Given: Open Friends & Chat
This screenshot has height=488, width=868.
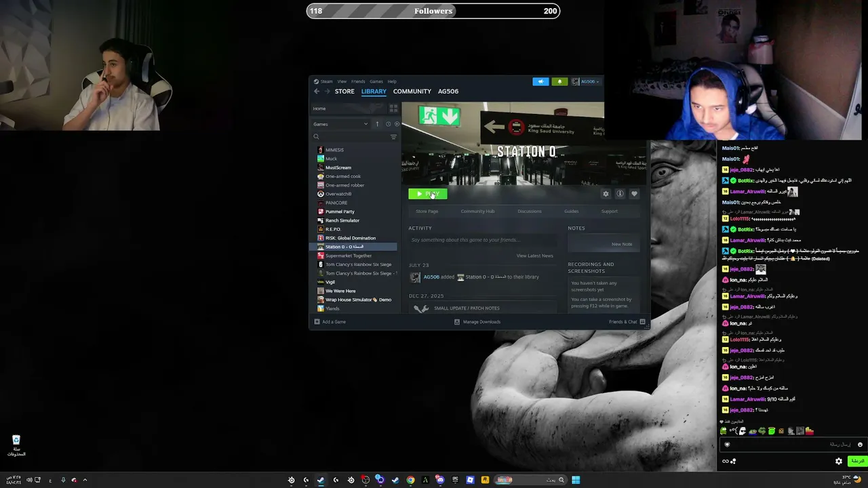Looking at the screenshot, I should coord(627,322).
